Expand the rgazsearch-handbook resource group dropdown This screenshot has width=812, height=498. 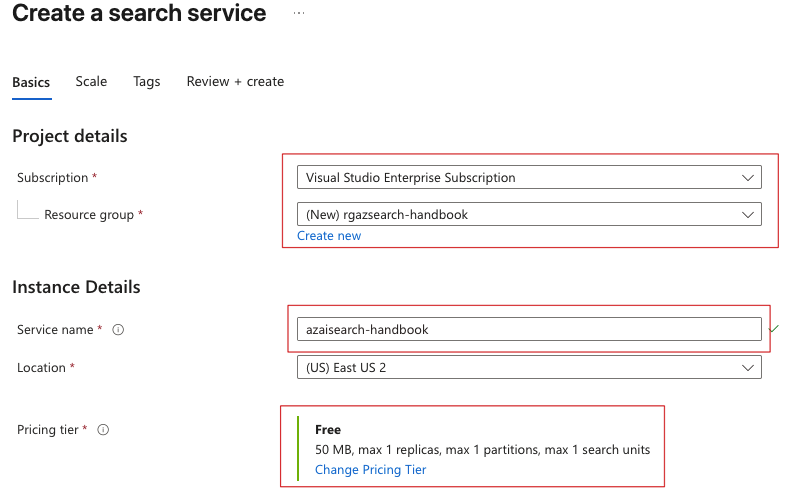pyautogui.click(x=529, y=214)
